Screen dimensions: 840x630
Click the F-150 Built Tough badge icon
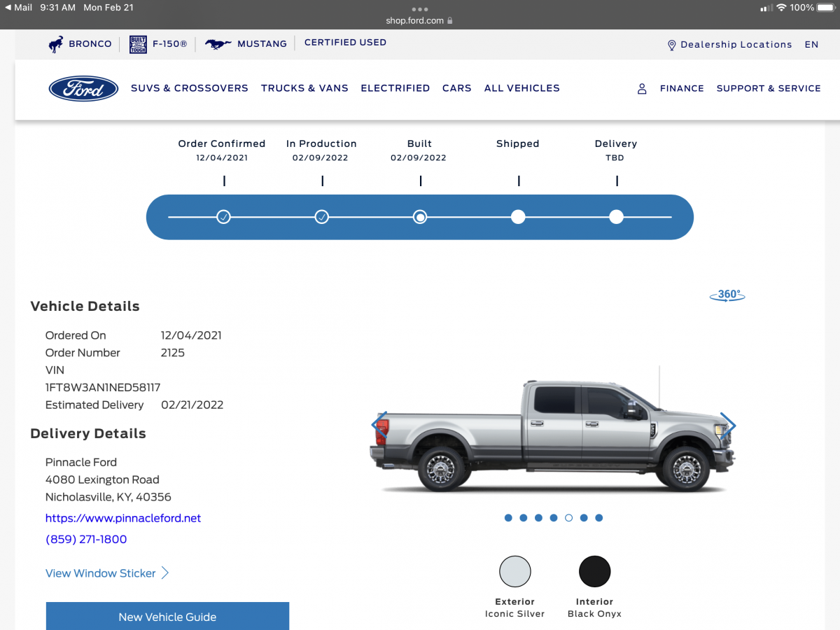coord(138,44)
